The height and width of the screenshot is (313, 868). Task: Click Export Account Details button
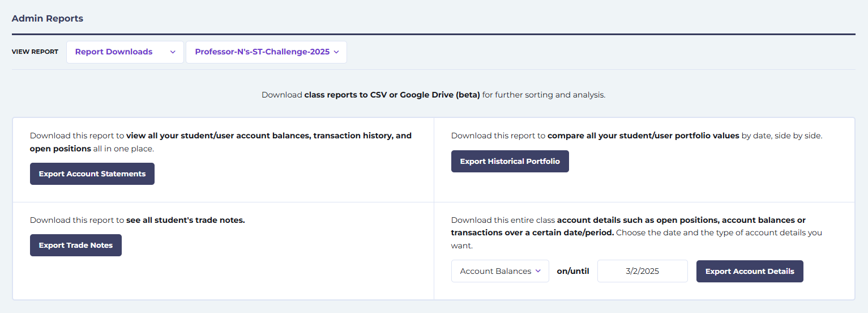[x=750, y=271]
